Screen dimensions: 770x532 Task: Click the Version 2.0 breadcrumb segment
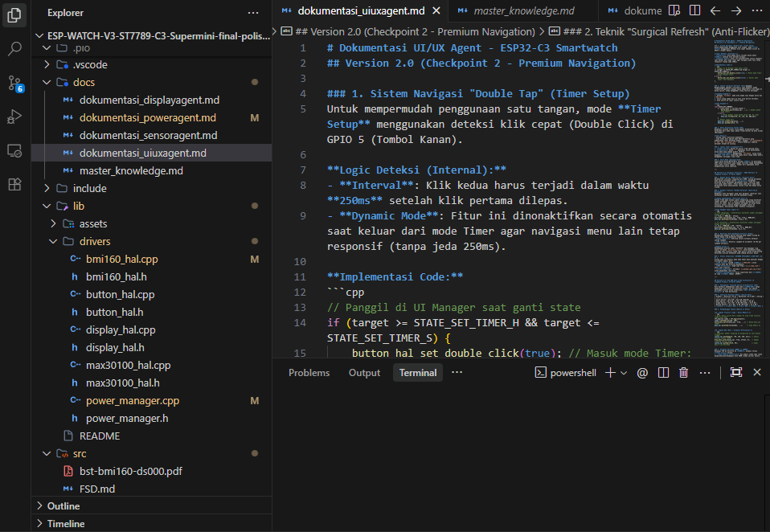pos(408,31)
